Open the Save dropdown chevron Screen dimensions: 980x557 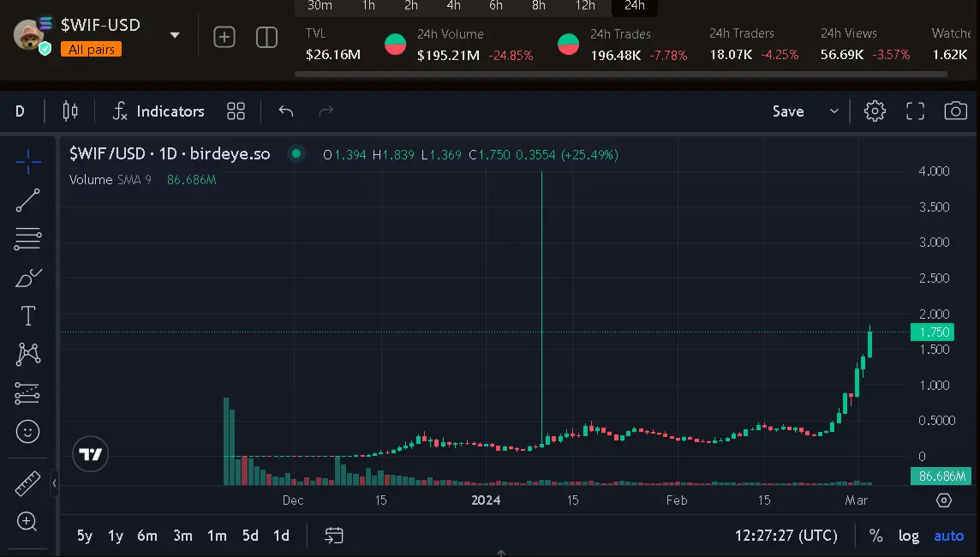coord(834,111)
